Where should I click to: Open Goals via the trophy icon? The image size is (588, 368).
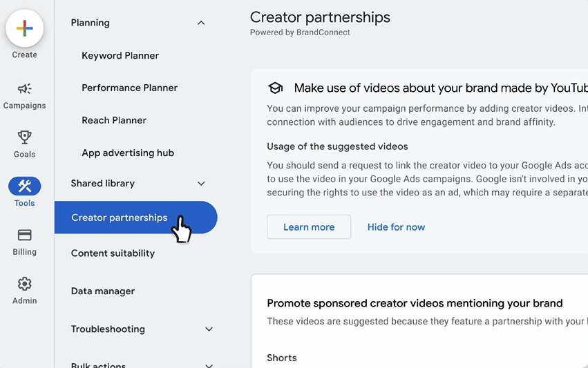[x=24, y=137]
